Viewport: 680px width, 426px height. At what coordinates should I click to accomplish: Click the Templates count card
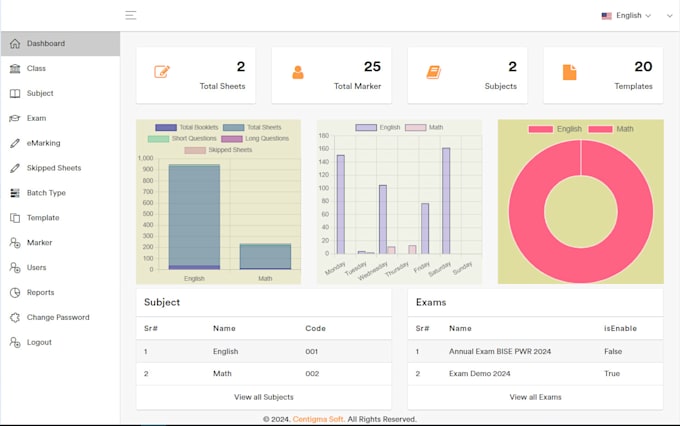pos(603,75)
